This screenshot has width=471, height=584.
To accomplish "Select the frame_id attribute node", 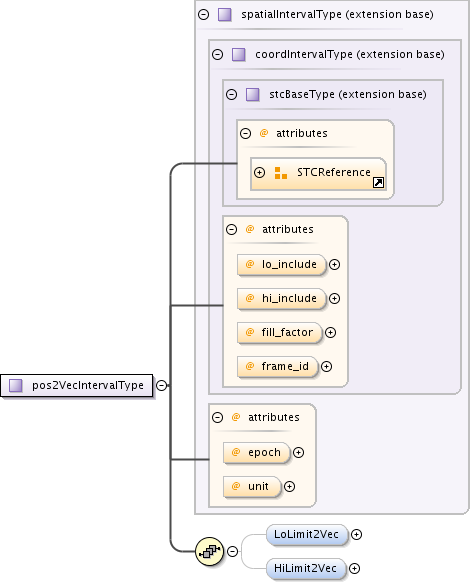I will click(278, 366).
